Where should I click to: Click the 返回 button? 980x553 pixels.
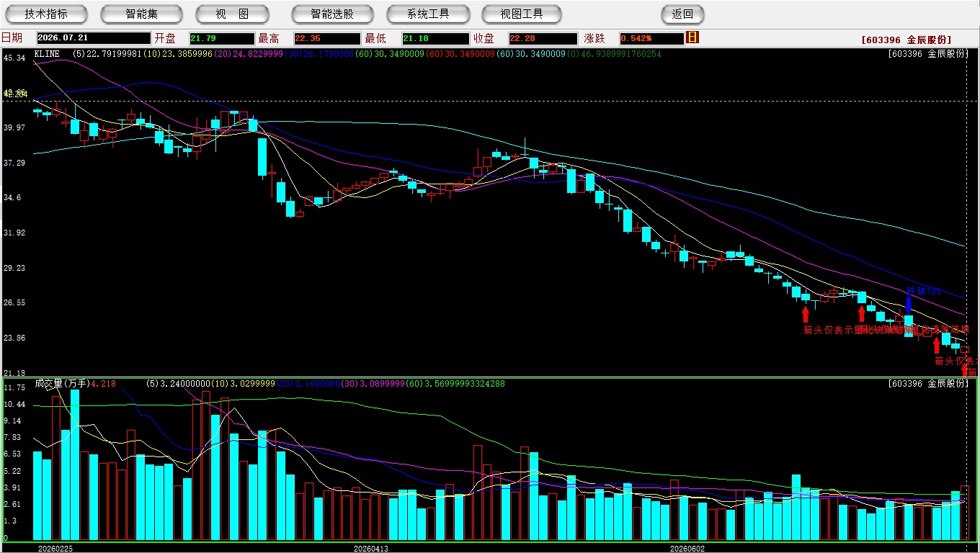[682, 14]
